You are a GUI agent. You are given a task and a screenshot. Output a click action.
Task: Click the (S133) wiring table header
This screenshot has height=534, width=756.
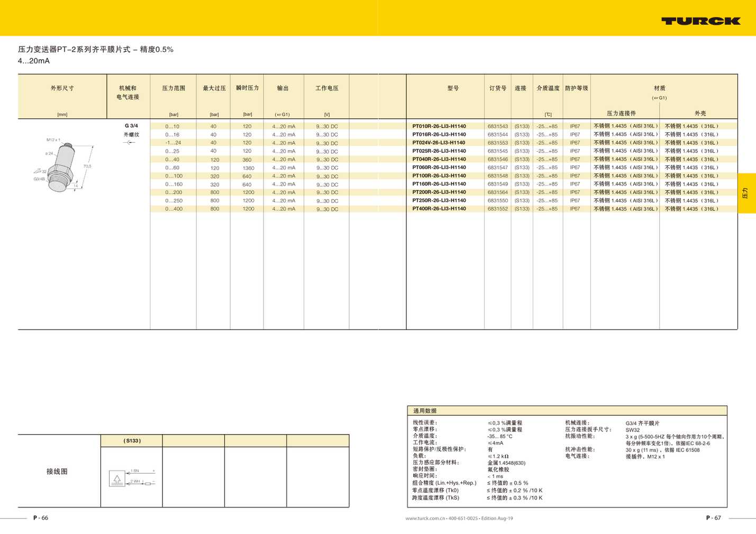(132, 441)
